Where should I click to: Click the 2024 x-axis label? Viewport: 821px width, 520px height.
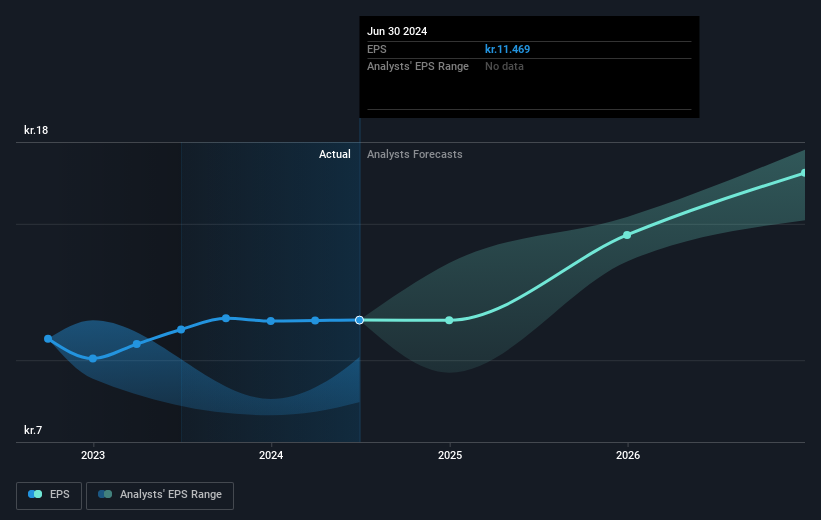click(271, 455)
